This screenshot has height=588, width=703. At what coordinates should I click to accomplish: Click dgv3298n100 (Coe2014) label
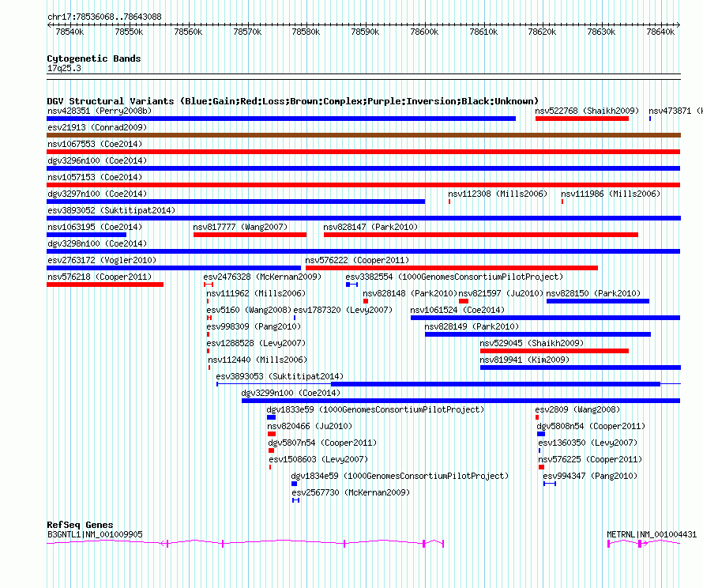97,243
